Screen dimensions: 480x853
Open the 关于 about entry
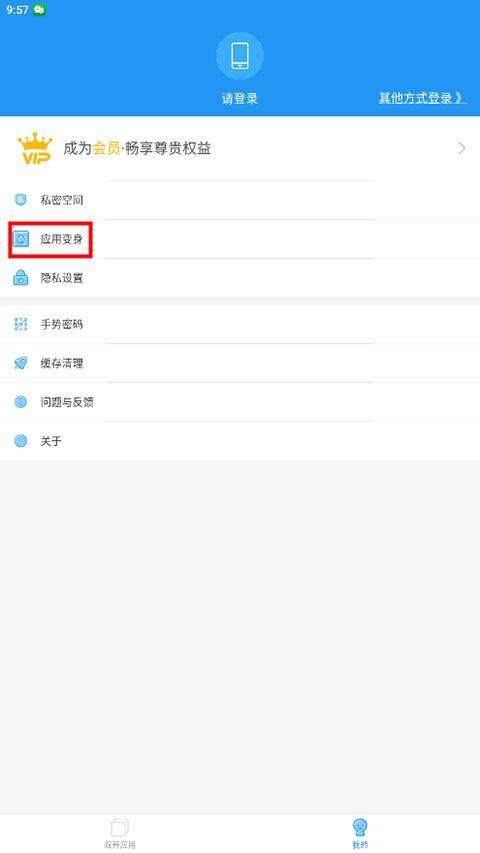240,441
